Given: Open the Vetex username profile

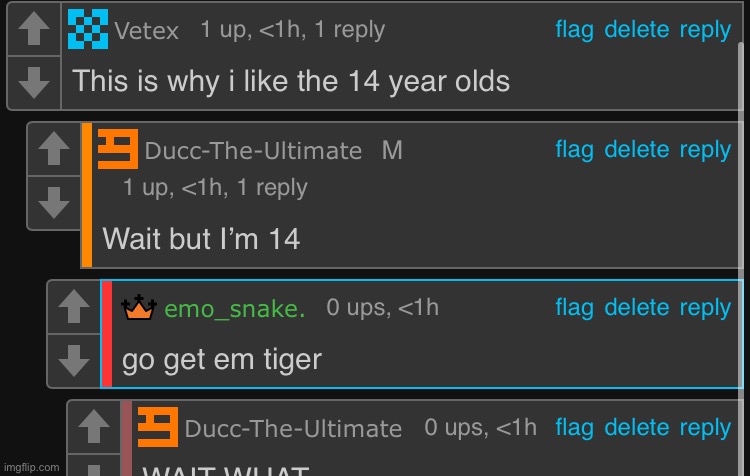Looking at the screenshot, I should pos(146,31).
